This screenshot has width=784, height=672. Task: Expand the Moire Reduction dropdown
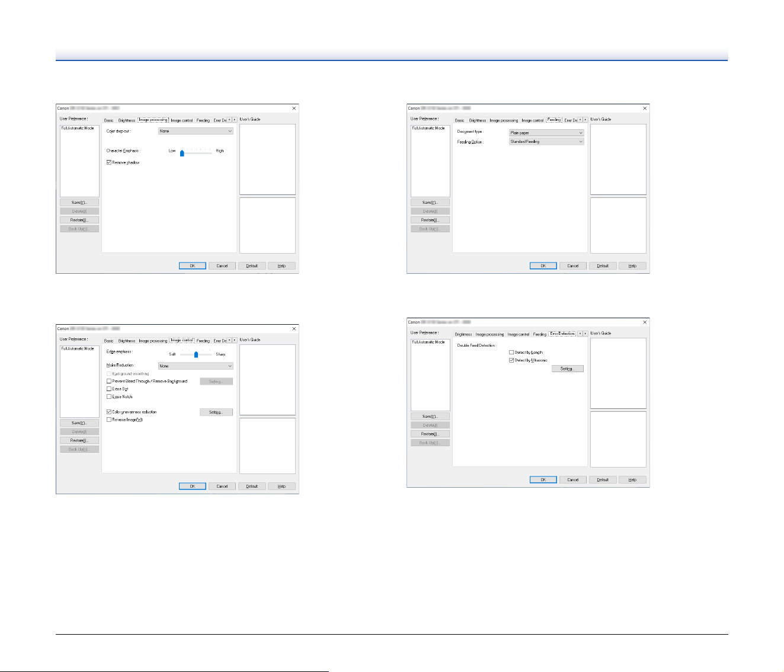196,366
